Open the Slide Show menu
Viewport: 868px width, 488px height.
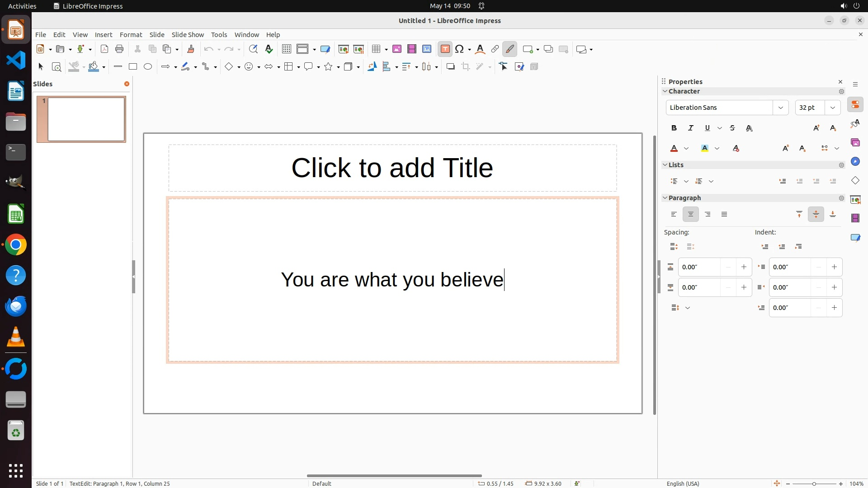[x=188, y=35]
